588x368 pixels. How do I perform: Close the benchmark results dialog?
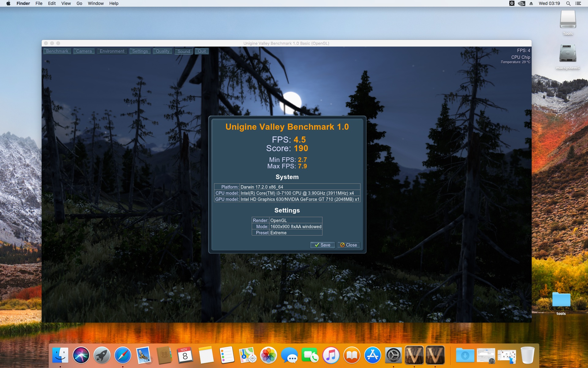point(349,245)
